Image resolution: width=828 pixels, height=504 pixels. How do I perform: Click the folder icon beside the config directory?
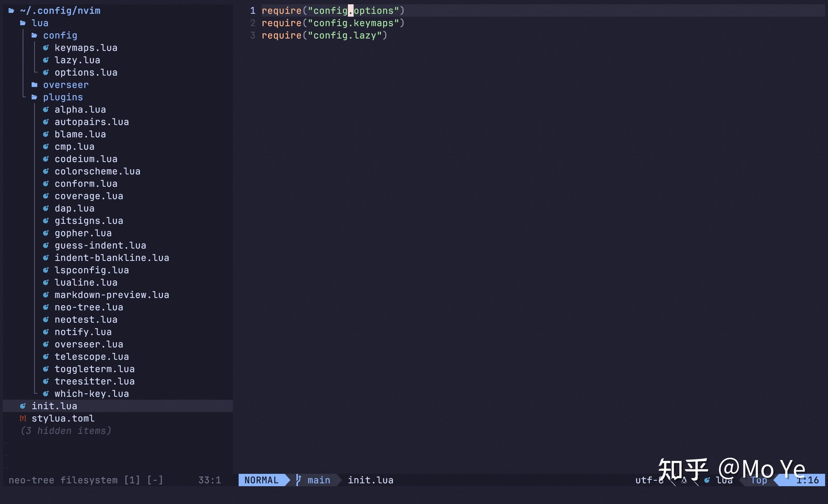pos(34,35)
